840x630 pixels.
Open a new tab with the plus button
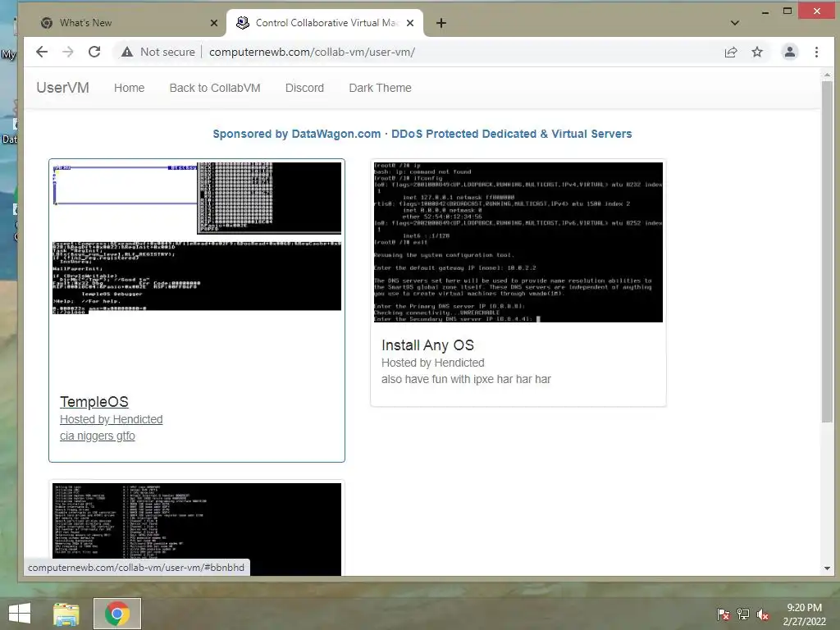pyautogui.click(x=441, y=23)
